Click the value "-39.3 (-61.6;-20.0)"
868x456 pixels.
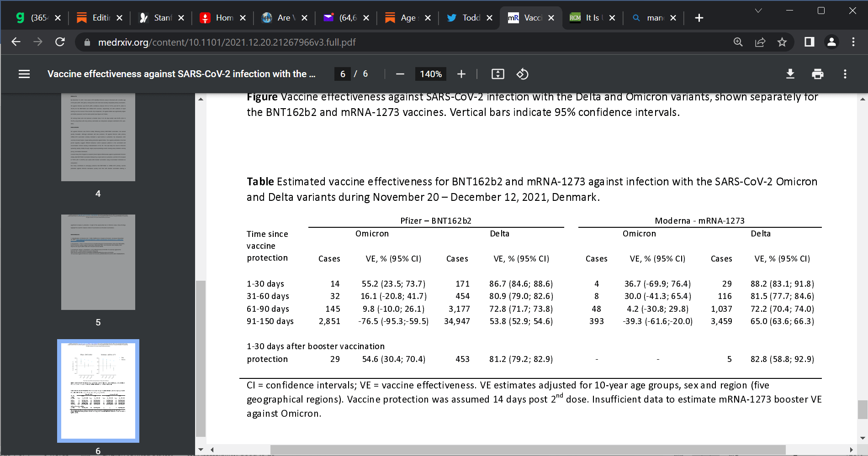click(x=657, y=321)
